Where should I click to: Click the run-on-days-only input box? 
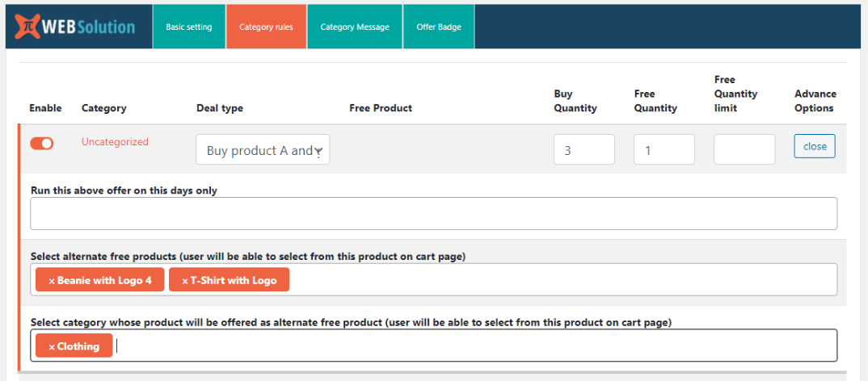coord(433,214)
